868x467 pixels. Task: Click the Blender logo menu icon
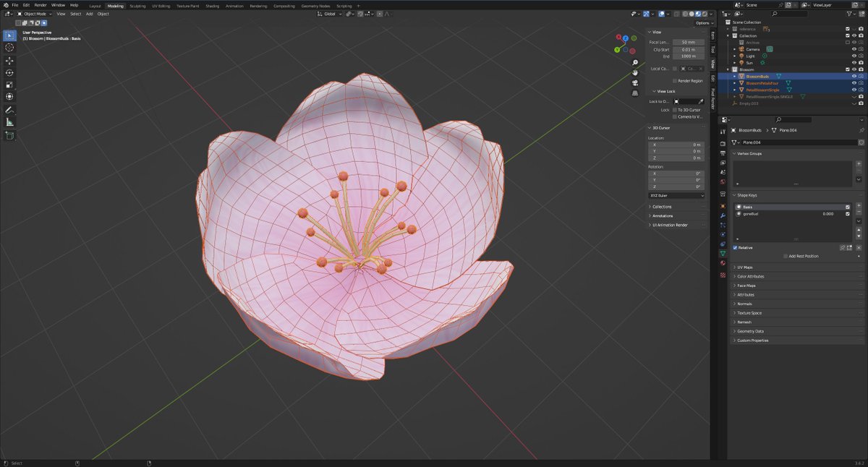coord(5,5)
